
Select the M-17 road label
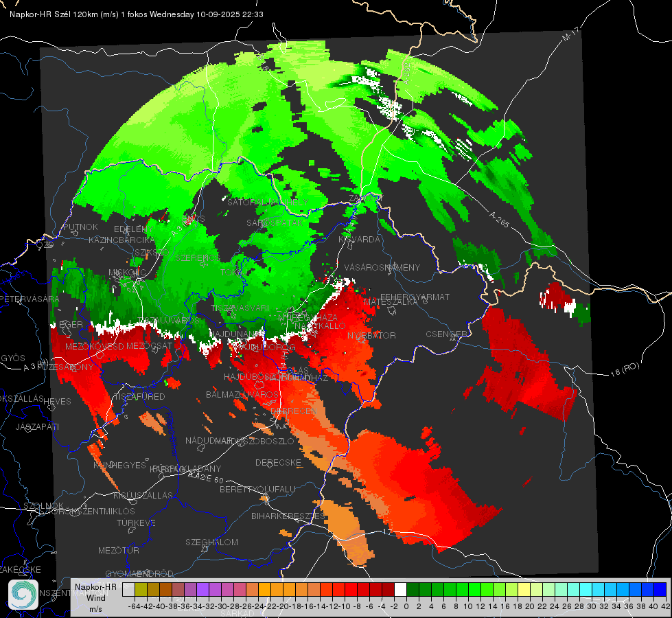pos(570,34)
